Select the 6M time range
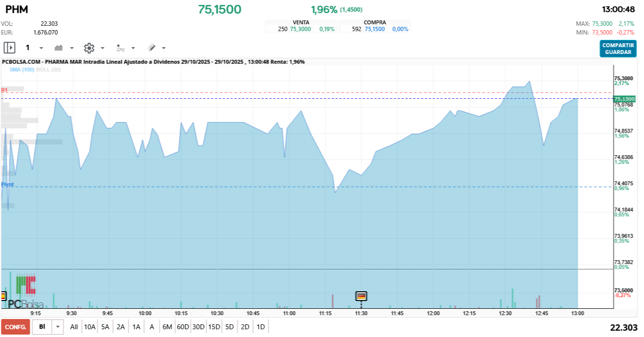The image size is (644, 337). point(167,327)
